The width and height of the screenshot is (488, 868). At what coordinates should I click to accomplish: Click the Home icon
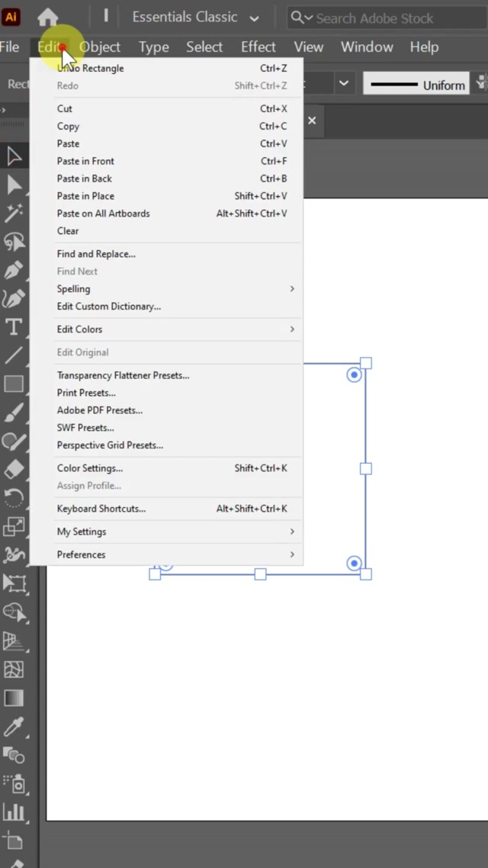(x=48, y=17)
